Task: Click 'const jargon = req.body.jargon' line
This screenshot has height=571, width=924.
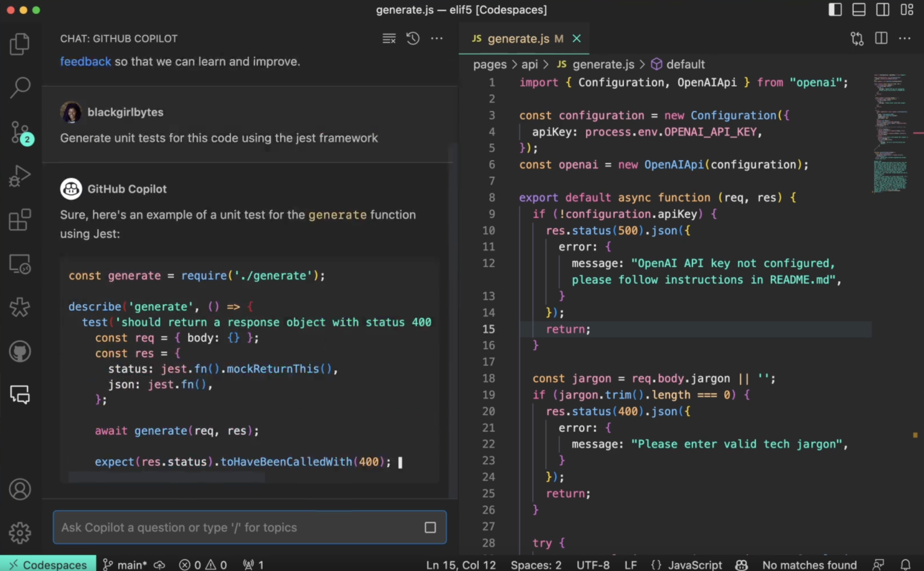Action: click(x=654, y=378)
